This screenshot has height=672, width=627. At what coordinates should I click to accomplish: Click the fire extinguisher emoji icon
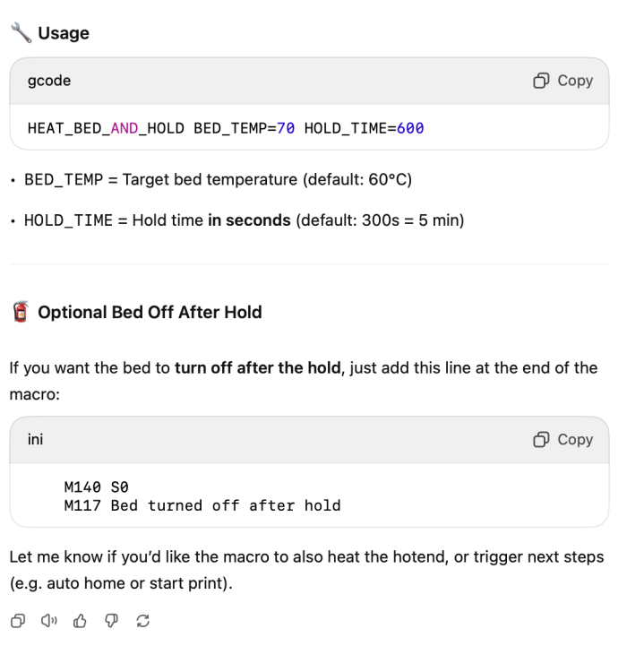(20, 312)
